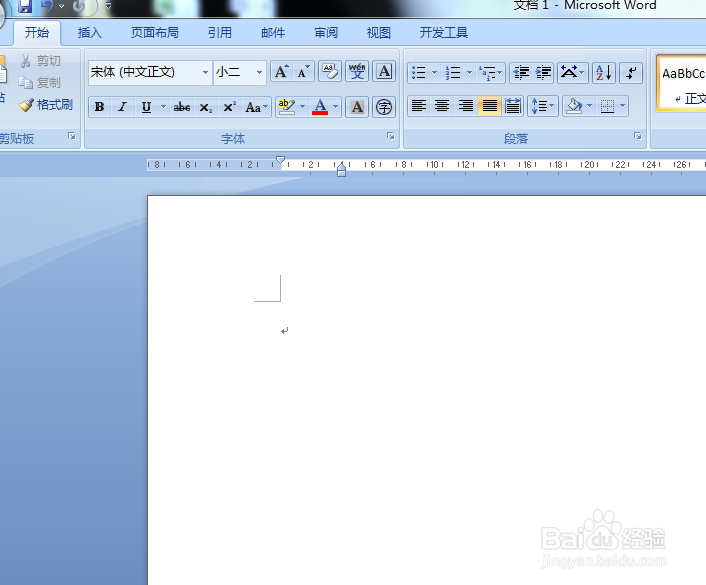Click the highlighted Justify alignment button
The image size is (706, 585).
click(489, 106)
